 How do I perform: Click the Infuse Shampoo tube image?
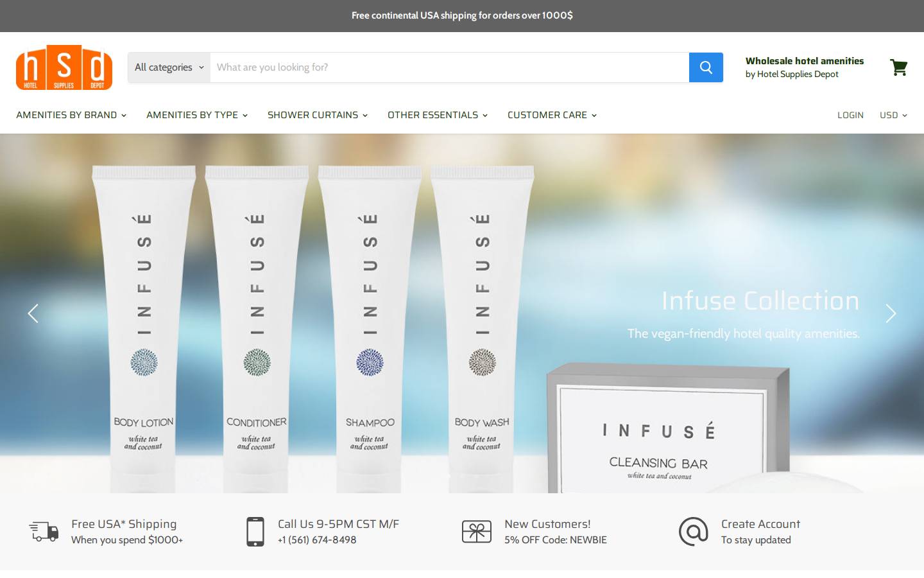tap(370, 329)
